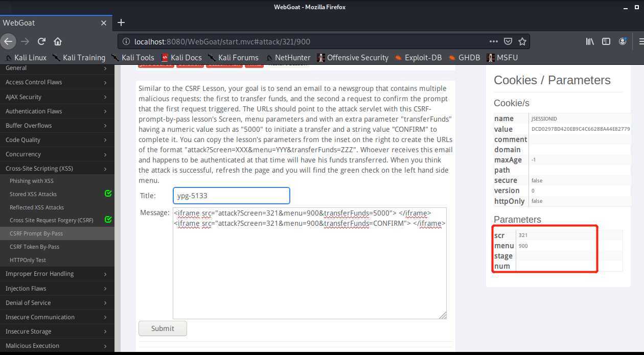The width and height of the screenshot is (644, 355).
Task: Open Firefox account icon
Action: (623, 41)
